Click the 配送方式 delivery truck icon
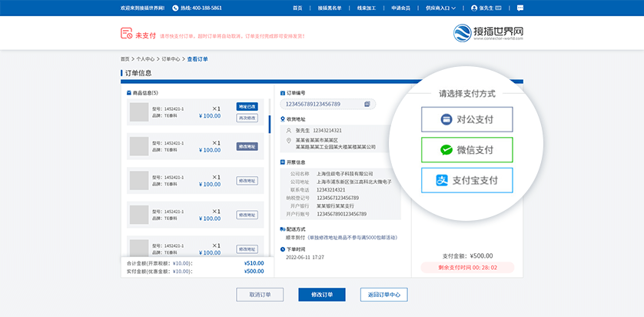 pyautogui.click(x=283, y=229)
